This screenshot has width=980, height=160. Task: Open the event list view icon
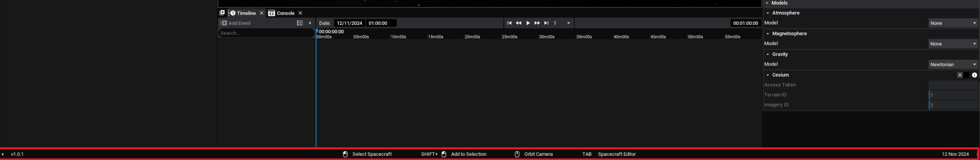click(x=300, y=23)
